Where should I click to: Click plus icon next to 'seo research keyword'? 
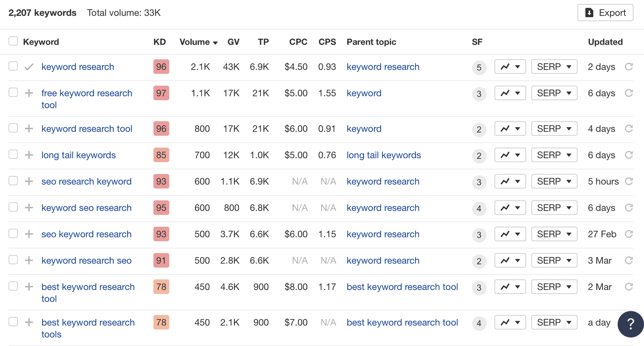pos(29,181)
